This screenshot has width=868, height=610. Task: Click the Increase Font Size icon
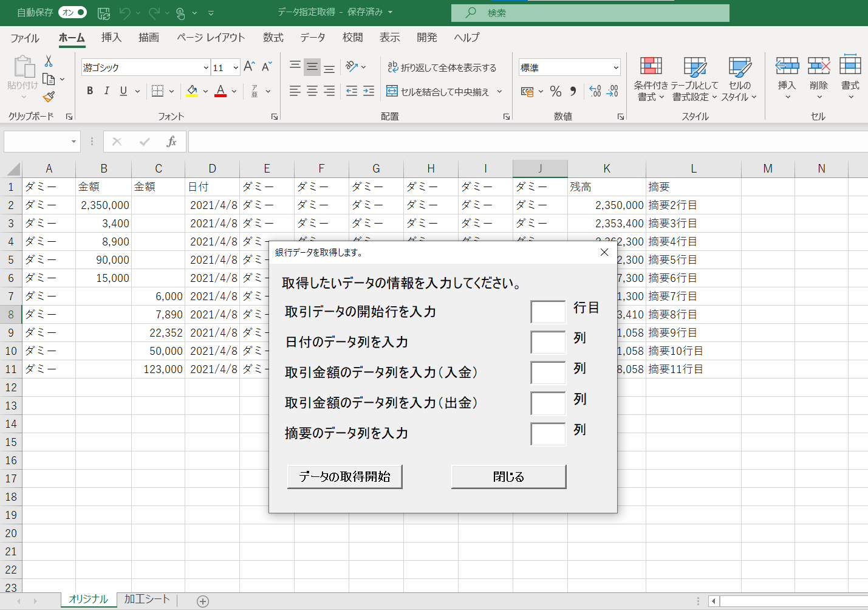[249, 67]
